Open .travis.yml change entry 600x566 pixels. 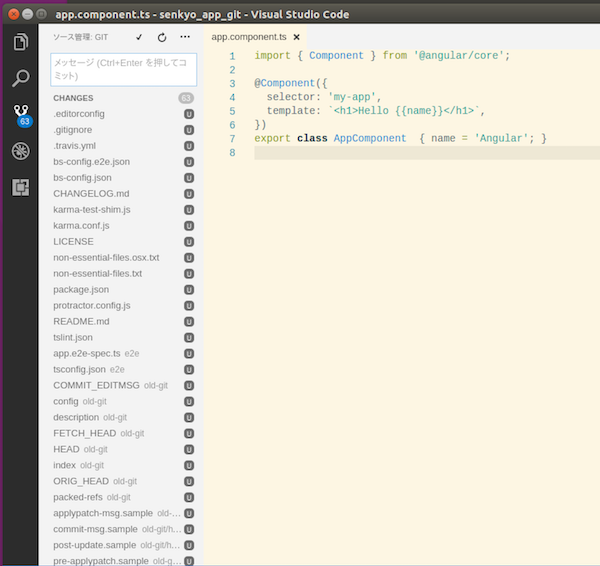[122, 146]
